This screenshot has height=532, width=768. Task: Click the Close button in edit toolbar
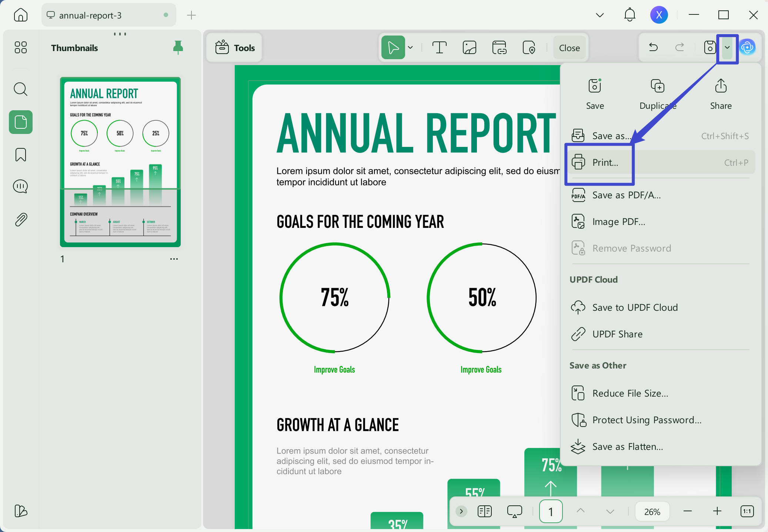tap(570, 48)
